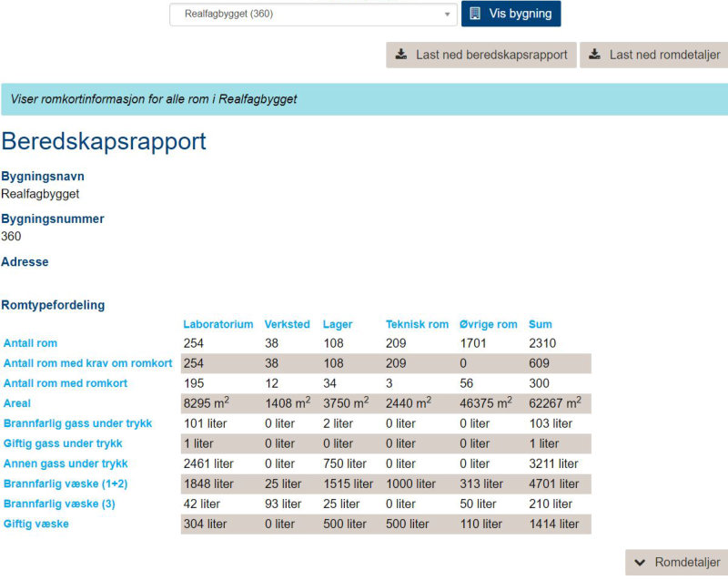Image resolution: width=728 pixels, height=580 pixels.
Task: Click the 103 liter sum value
Action: click(x=551, y=423)
